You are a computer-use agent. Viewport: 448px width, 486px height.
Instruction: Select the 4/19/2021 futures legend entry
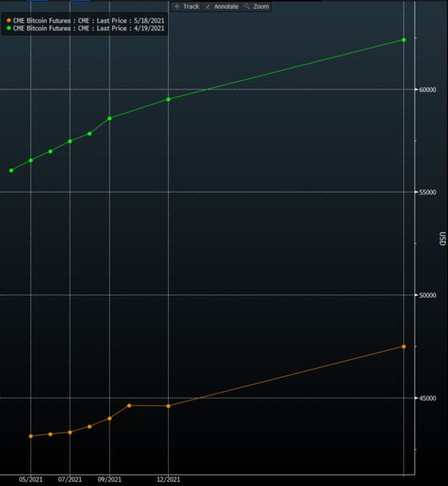click(86, 28)
